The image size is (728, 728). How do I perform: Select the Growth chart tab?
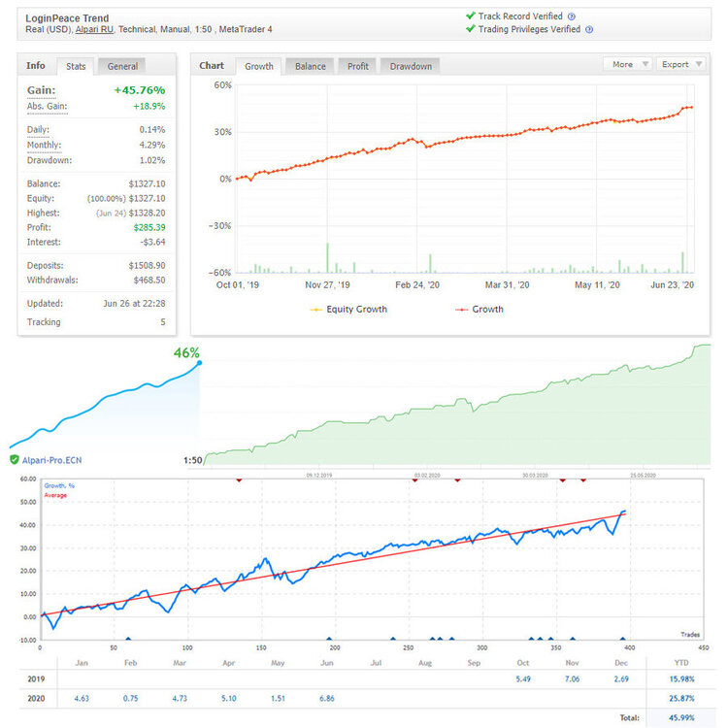[x=258, y=66]
